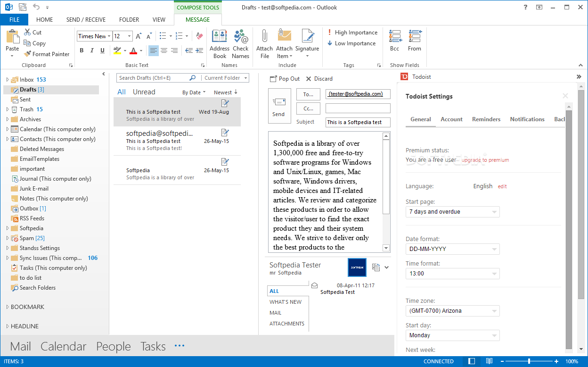This screenshot has height=367, width=588.
Task: Open the Reminders tab in Todoist Settings
Action: [x=486, y=119]
